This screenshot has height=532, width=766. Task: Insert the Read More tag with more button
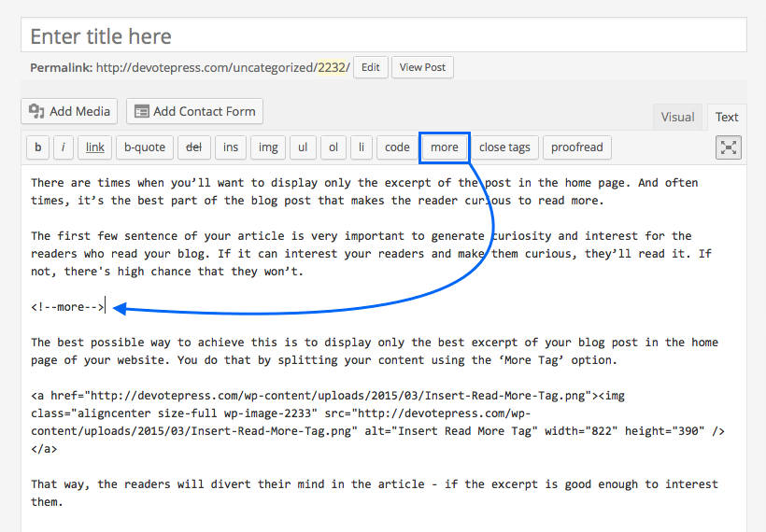tap(444, 147)
